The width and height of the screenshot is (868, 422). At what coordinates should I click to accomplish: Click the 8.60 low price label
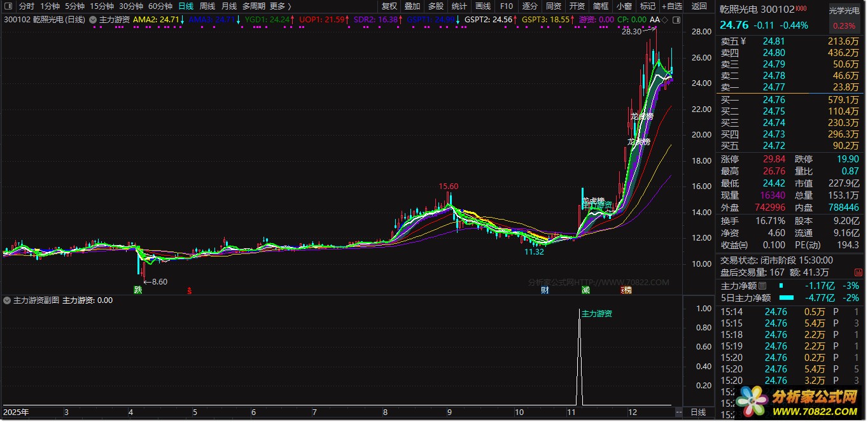158,281
